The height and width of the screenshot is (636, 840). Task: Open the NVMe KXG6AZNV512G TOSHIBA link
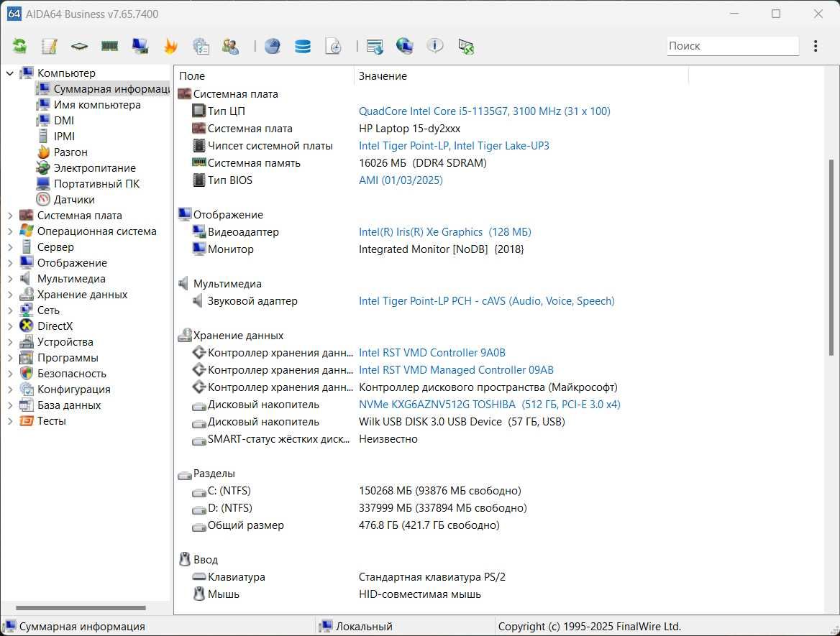[x=490, y=404]
